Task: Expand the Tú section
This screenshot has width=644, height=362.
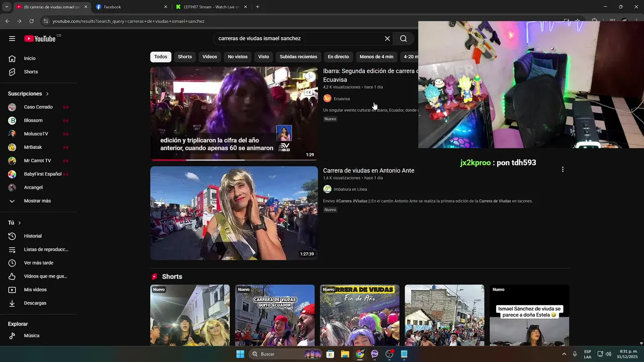Action: tap(15, 223)
